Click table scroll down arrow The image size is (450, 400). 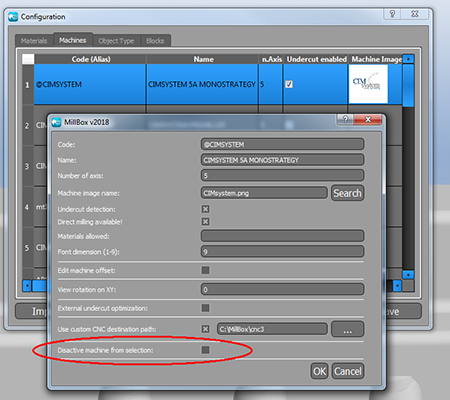pos(408,275)
